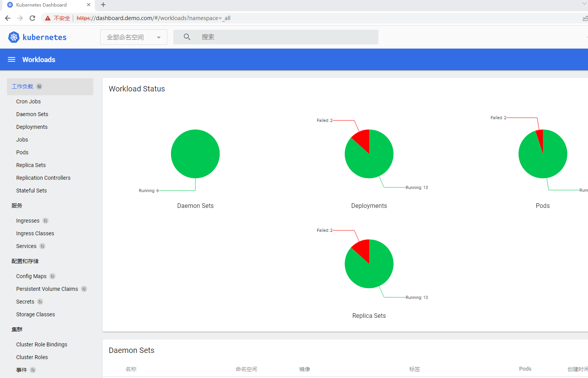Click the 名称 column header
This screenshot has height=378, width=588.
pos(131,369)
